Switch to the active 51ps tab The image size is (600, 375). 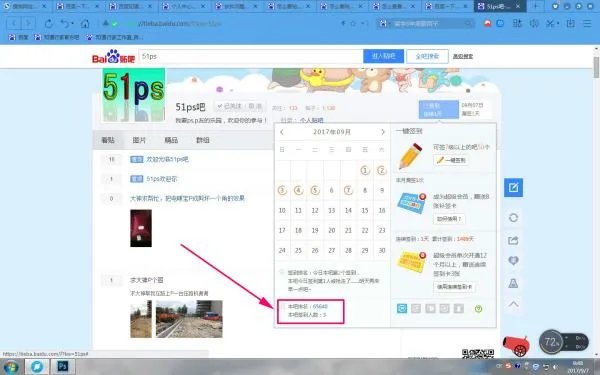500,7
